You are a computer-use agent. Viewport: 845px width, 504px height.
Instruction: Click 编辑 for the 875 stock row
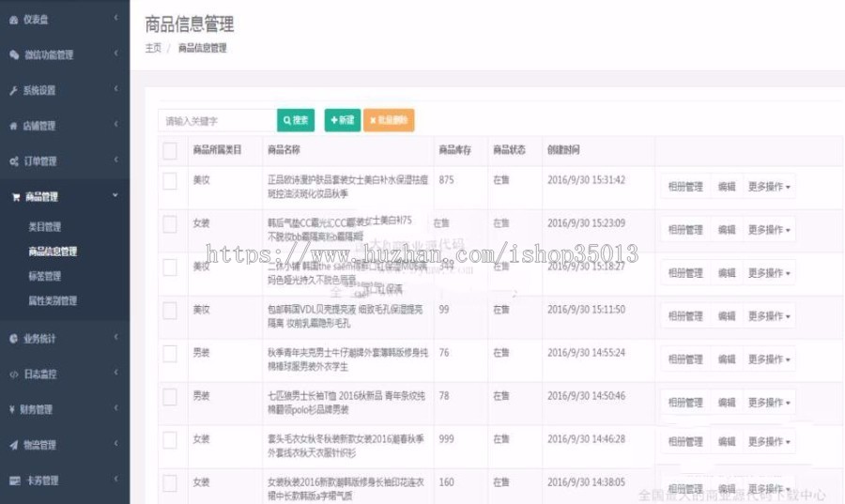click(x=727, y=187)
